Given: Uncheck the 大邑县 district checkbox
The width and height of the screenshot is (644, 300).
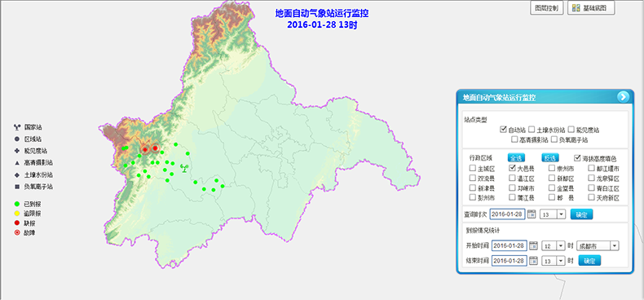Looking at the screenshot, I should pos(512,168).
